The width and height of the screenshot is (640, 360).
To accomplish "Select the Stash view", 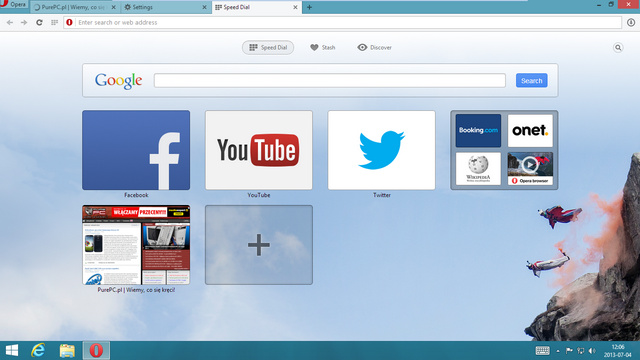I will click(x=322, y=48).
